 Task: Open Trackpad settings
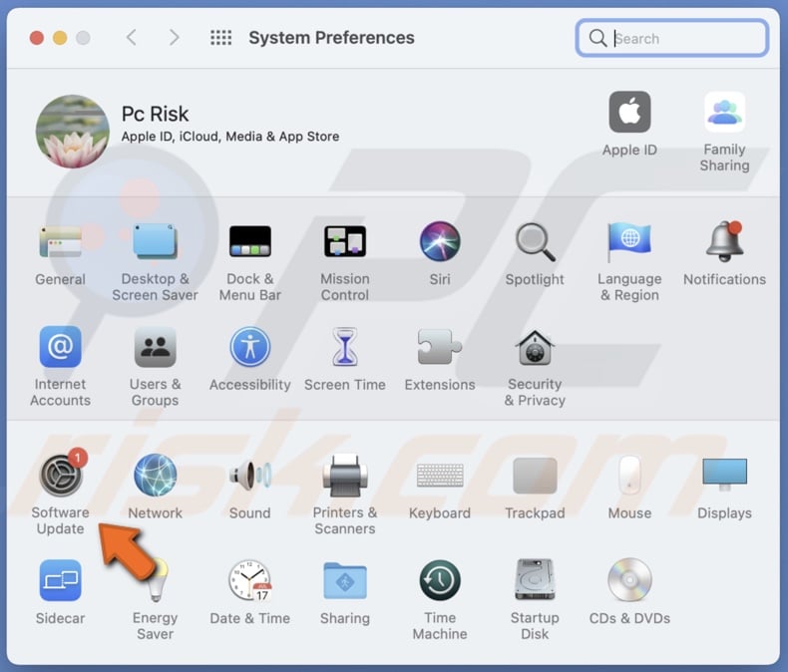point(535,476)
